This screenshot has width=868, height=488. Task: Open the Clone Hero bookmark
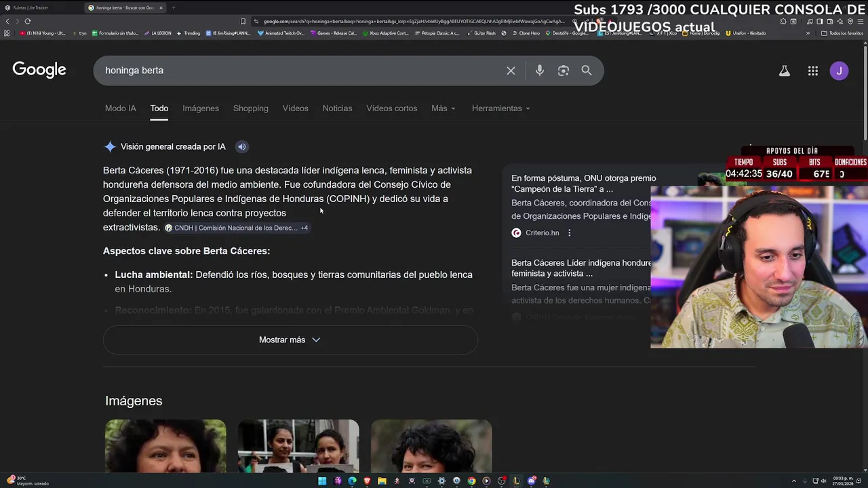coord(526,33)
